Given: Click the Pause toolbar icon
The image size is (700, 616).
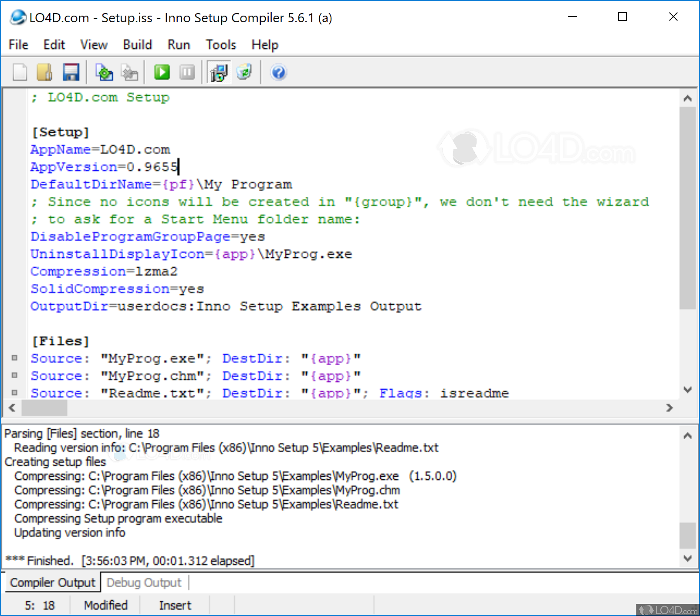Looking at the screenshot, I should pos(187,72).
